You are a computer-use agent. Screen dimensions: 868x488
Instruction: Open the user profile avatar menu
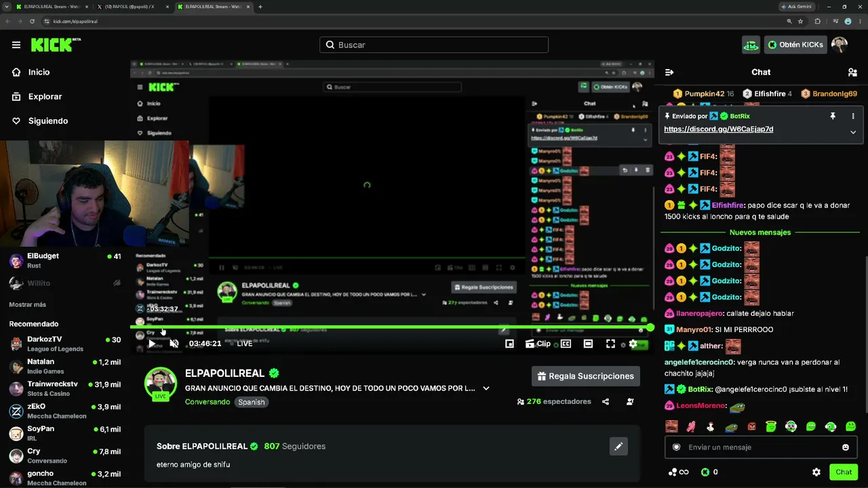click(840, 45)
